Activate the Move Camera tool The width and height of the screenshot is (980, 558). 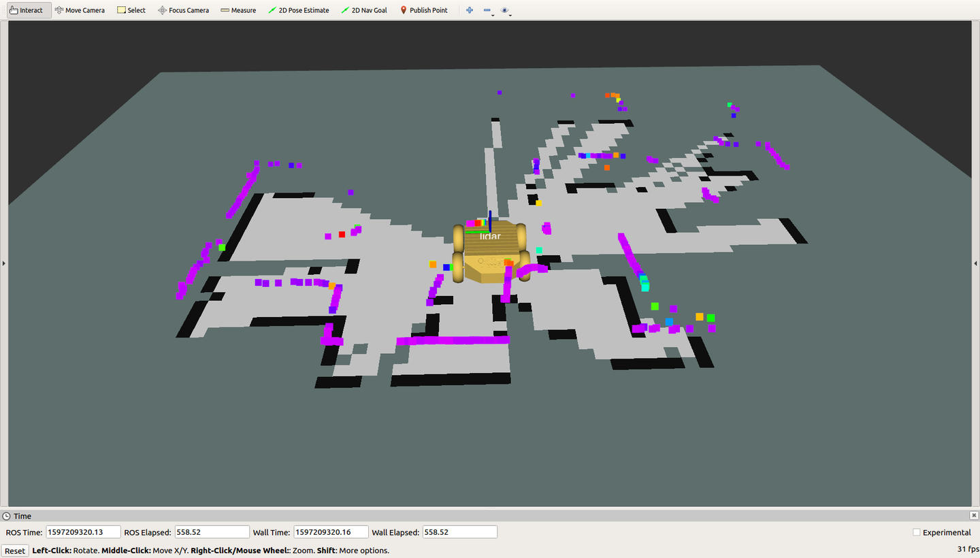[80, 10]
